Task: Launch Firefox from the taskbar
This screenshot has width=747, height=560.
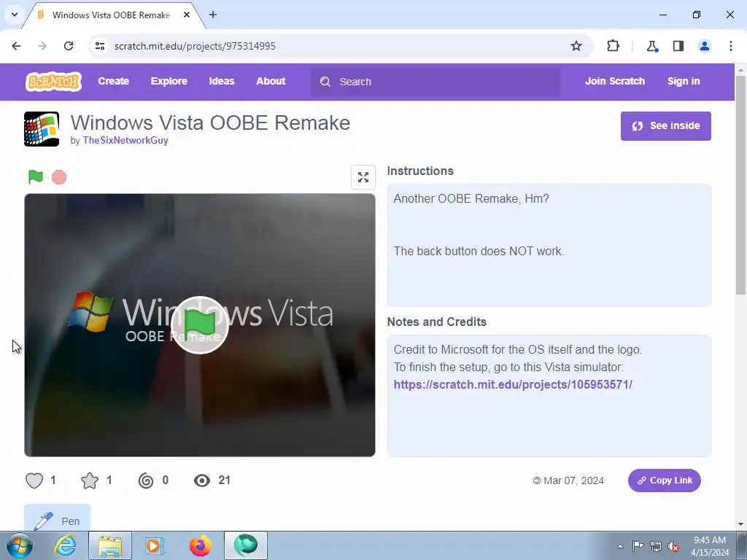Action: coord(200,545)
